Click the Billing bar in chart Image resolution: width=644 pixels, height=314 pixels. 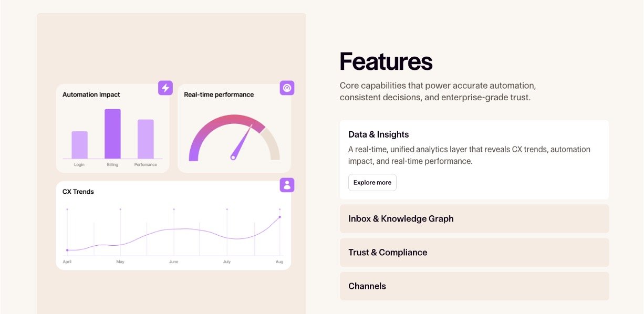click(112, 134)
